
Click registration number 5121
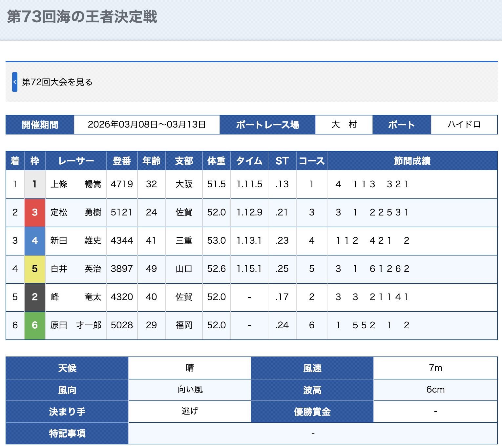click(x=122, y=213)
